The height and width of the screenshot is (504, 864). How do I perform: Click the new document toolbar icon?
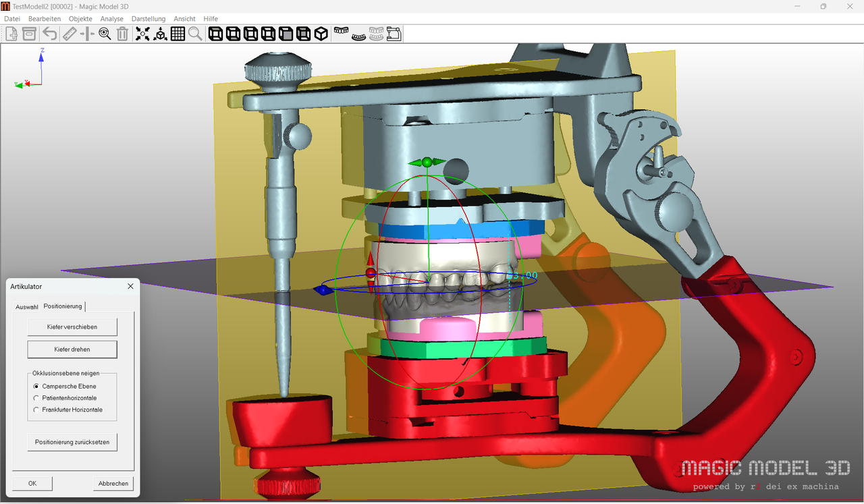(x=11, y=34)
